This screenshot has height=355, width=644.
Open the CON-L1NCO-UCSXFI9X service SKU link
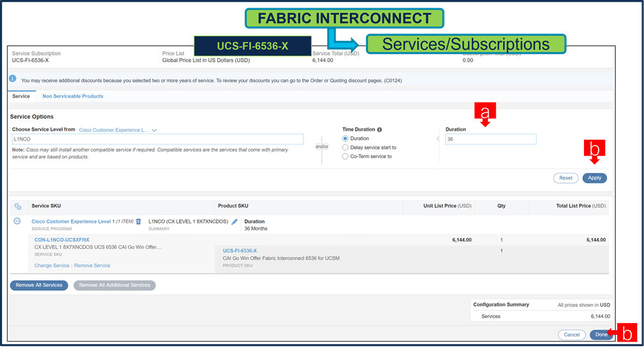click(61, 240)
